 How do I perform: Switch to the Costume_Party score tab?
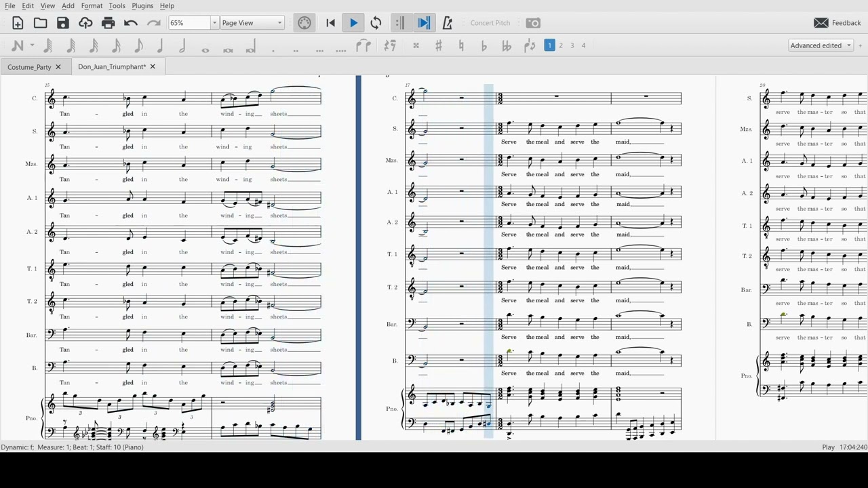click(30, 67)
